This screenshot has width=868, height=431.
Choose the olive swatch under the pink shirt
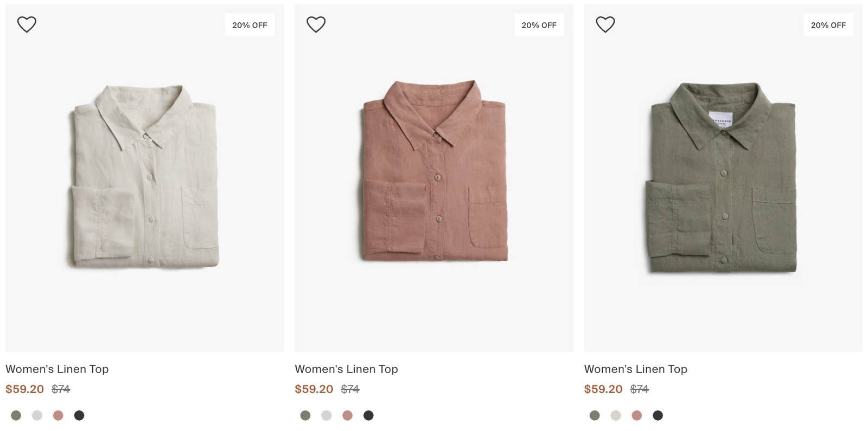point(305,415)
